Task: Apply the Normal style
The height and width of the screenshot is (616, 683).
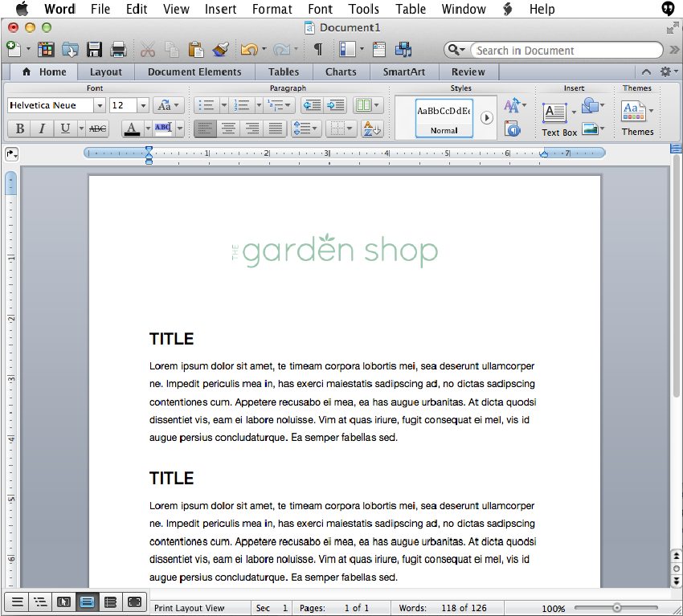Action: [444, 117]
